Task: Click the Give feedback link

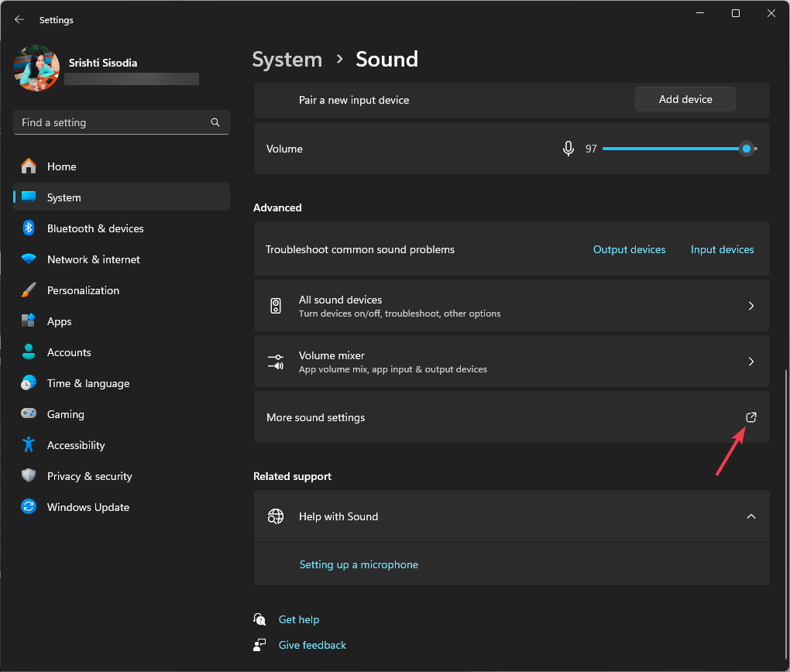Action: point(312,646)
